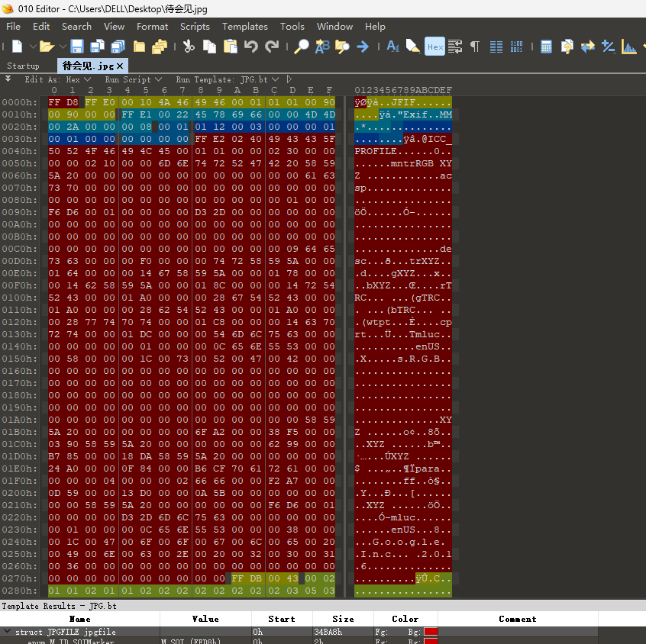Click the Start column header
This screenshot has width=646, height=644.
pos(282,619)
